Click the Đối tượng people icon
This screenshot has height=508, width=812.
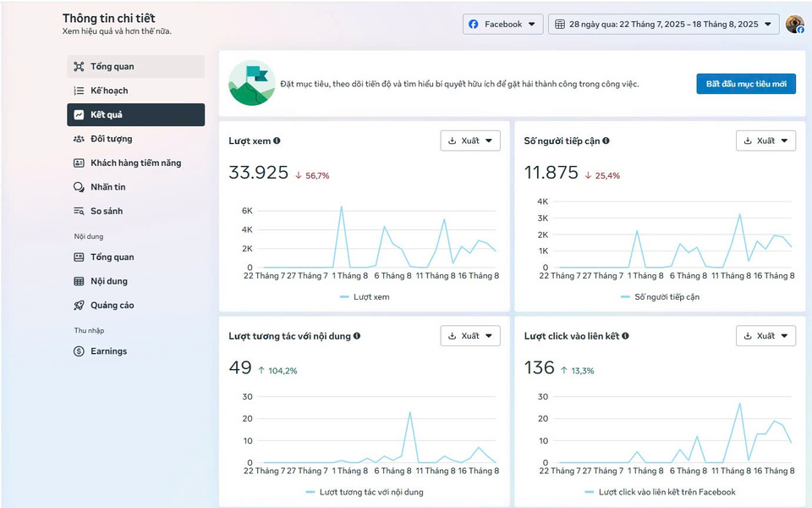click(79, 139)
